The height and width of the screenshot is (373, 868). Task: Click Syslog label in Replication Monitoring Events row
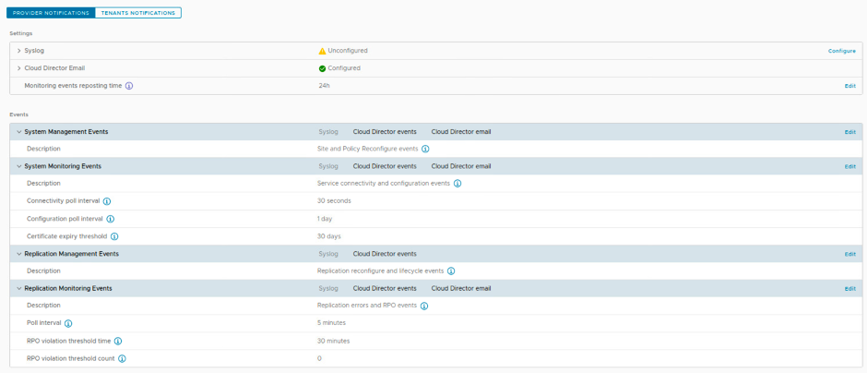pos(327,288)
